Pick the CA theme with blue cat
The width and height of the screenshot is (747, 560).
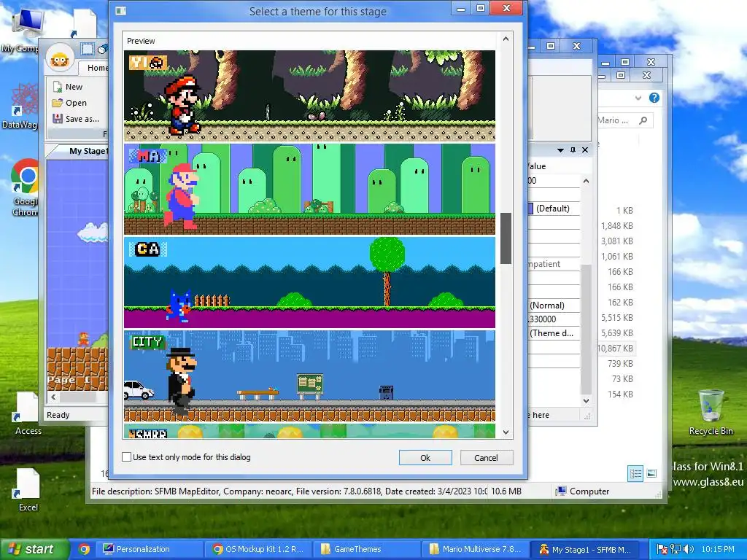[x=309, y=283]
